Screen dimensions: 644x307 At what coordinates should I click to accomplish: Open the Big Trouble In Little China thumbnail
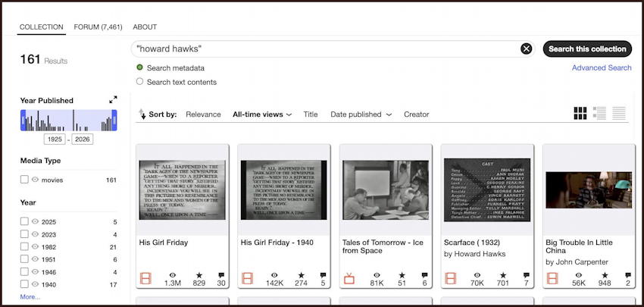(x=589, y=190)
